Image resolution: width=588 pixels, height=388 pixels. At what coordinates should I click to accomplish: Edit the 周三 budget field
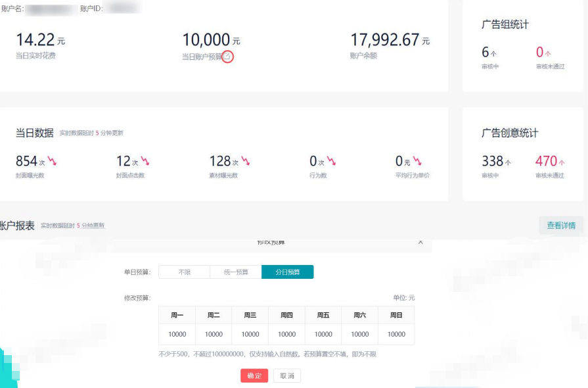250,334
